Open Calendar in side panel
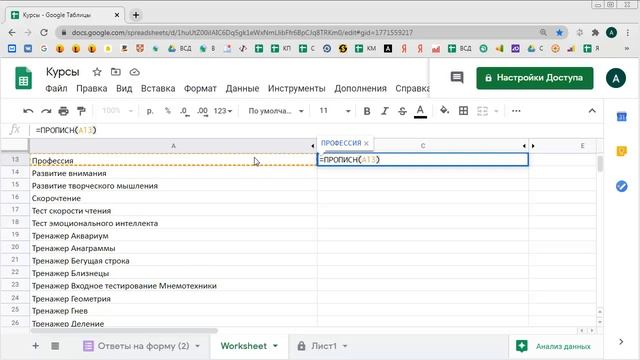This screenshot has height=360, width=640. pos(621,117)
